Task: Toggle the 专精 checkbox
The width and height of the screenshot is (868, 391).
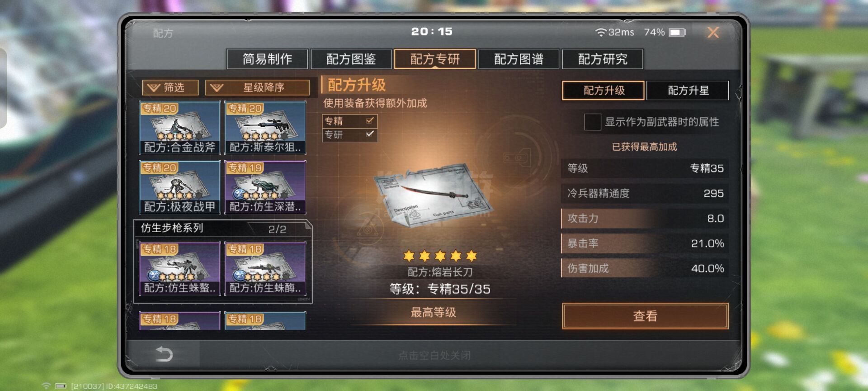Action: 370,120
